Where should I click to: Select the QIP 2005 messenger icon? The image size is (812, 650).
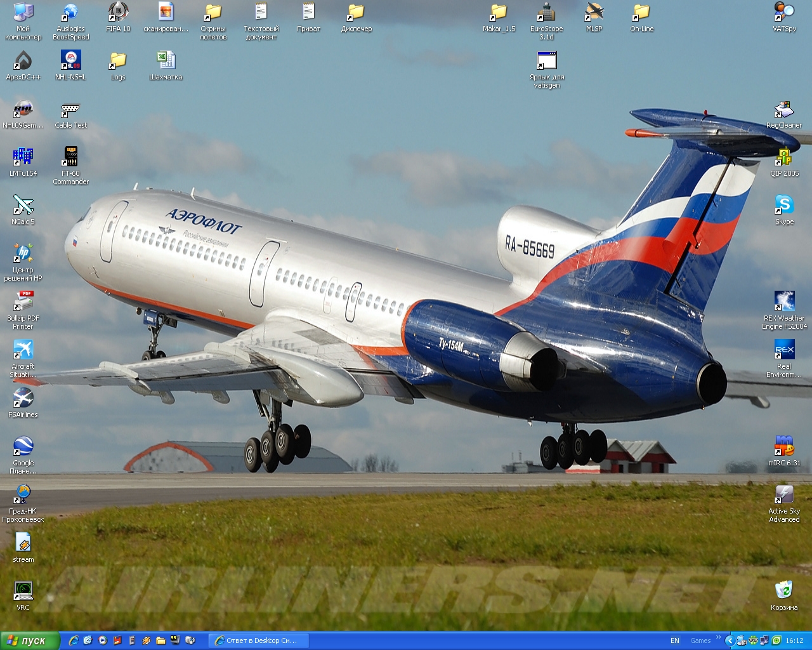tap(784, 162)
